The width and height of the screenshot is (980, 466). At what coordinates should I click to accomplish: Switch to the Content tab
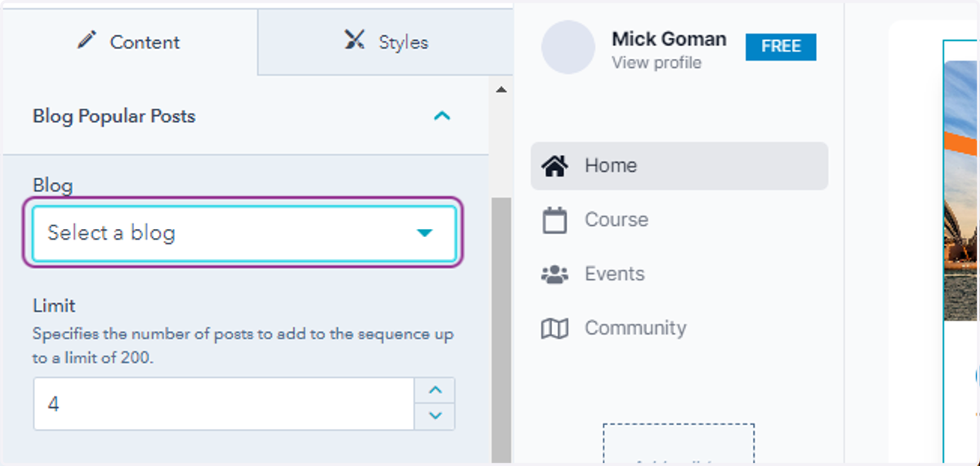[x=129, y=42]
